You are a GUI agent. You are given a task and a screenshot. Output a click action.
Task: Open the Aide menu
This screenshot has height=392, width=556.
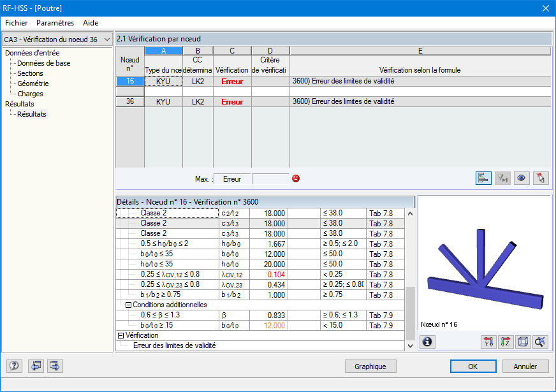(91, 23)
